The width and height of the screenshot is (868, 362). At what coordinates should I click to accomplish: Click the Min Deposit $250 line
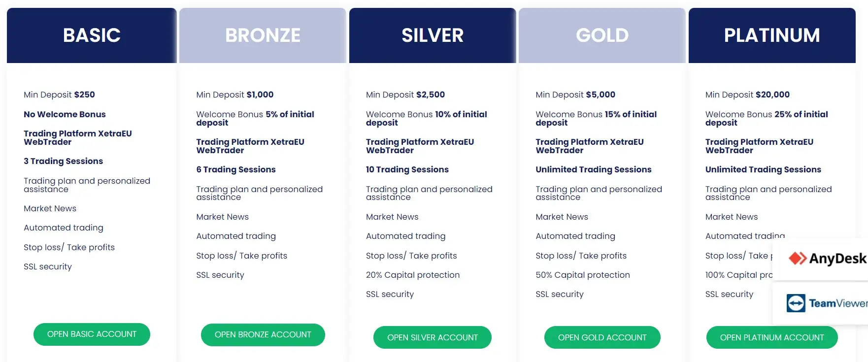(59, 95)
